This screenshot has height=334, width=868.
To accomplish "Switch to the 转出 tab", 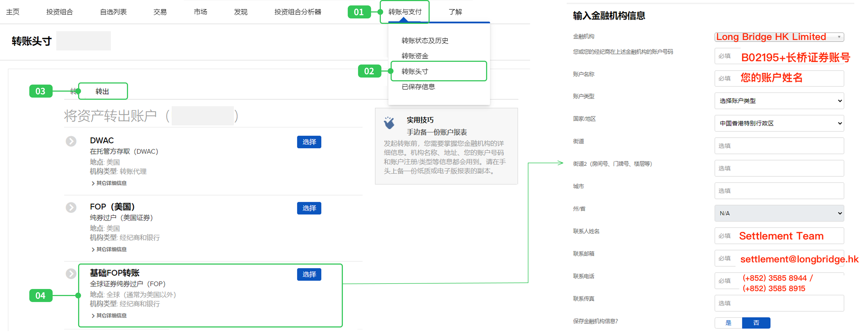I will click(x=102, y=91).
